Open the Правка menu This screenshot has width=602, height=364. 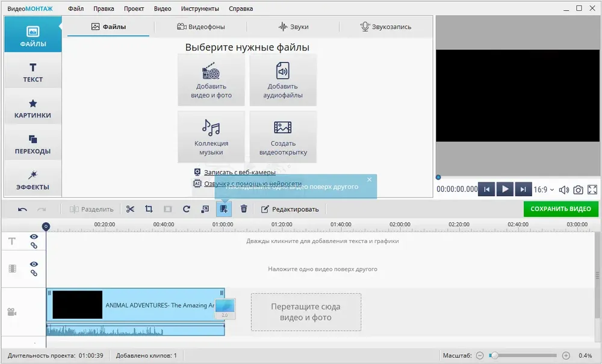104,8
